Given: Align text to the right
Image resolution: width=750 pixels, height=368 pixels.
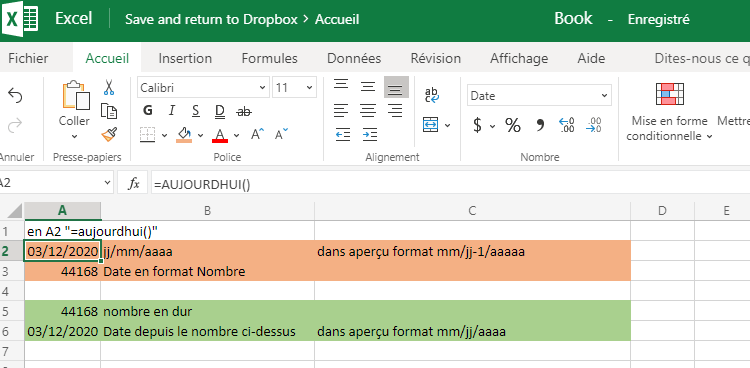Looking at the screenshot, I should click(x=395, y=111).
